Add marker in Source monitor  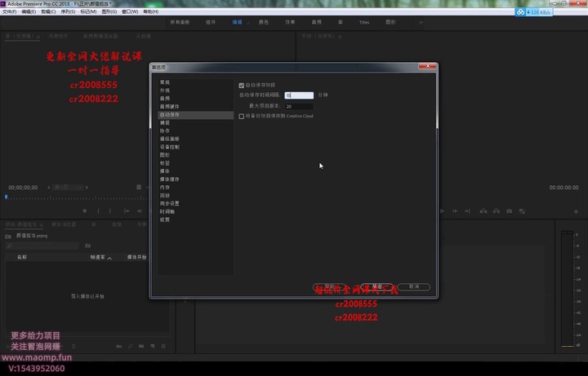[85, 211]
